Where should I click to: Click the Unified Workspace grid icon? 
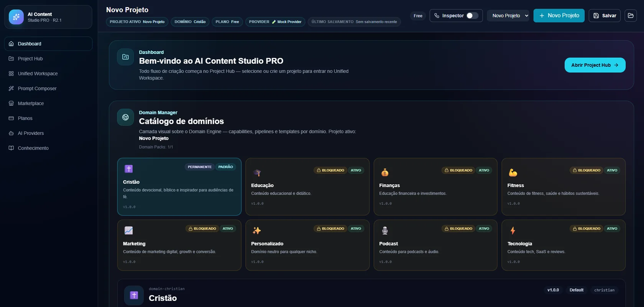11,73
